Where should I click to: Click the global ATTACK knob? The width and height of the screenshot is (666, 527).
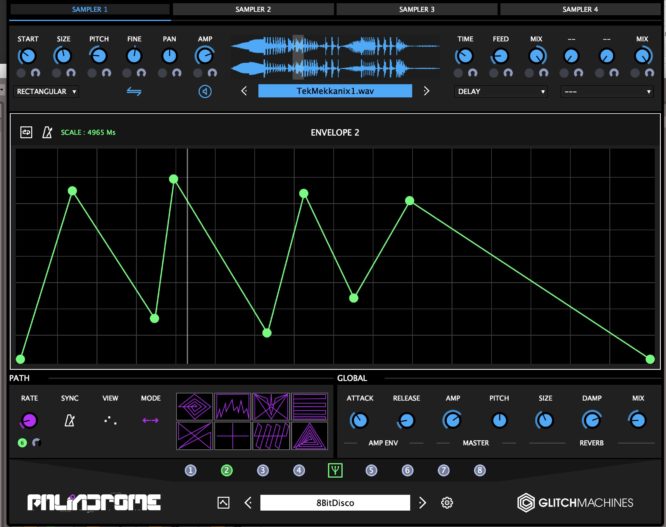[x=359, y=420]
